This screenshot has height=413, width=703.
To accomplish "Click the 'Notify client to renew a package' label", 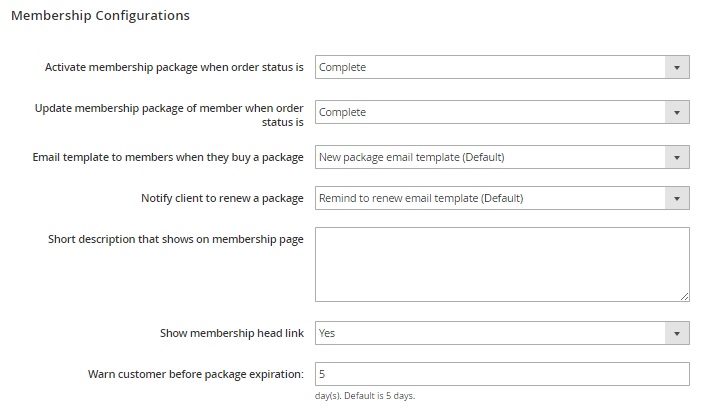I will tap(222, 198).
